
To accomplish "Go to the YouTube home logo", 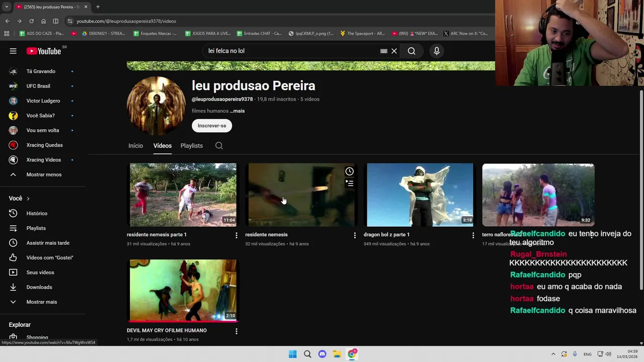I will (x=44, y=51).
